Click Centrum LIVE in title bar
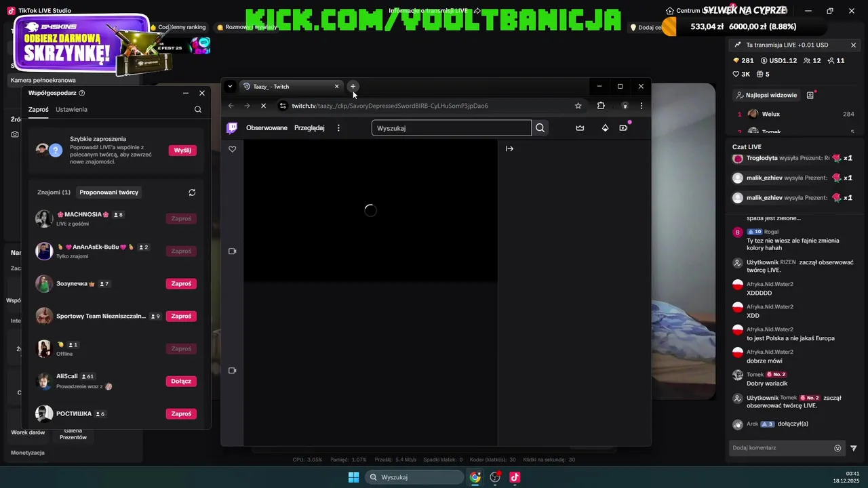The image size is (868, 488). point(688,10)
